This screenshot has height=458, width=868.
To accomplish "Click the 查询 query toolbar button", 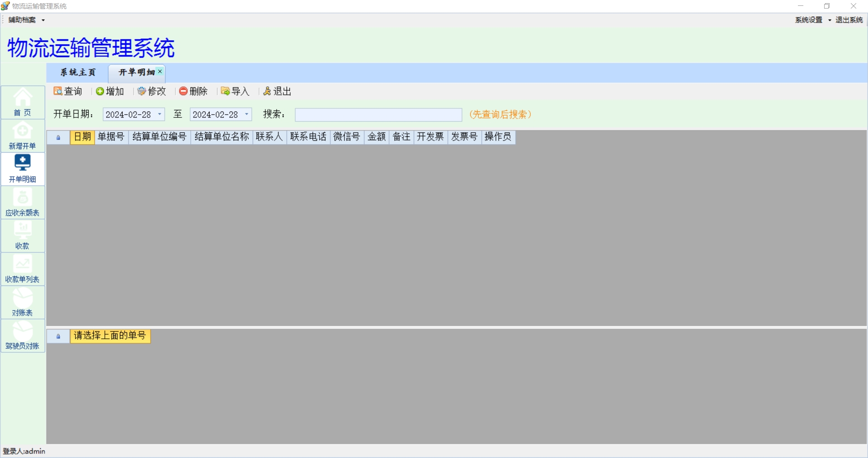I will [x=68, y=91].
